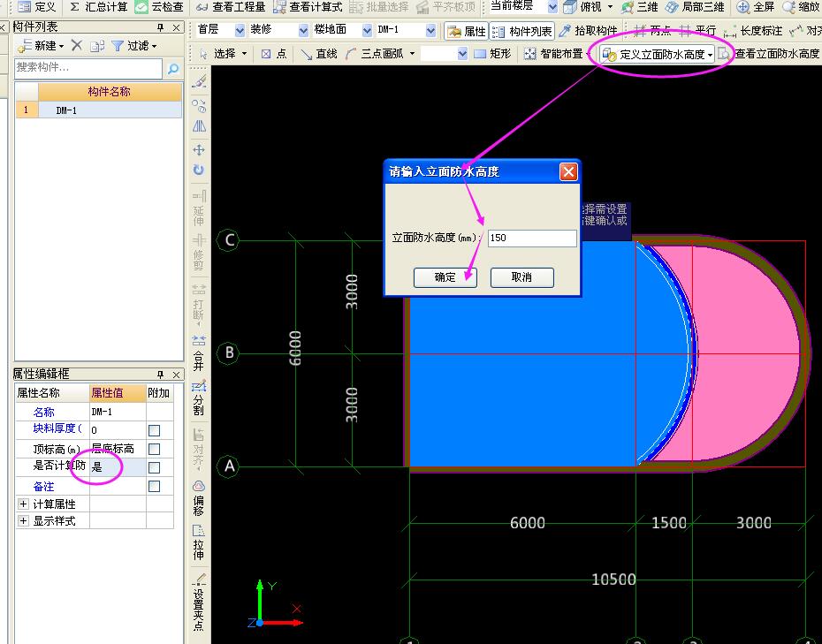This screenshot has height=644, width=822.
Task: Open the 首层 floor dropdown
Action: pyautogui.click(x=239, y=31)
